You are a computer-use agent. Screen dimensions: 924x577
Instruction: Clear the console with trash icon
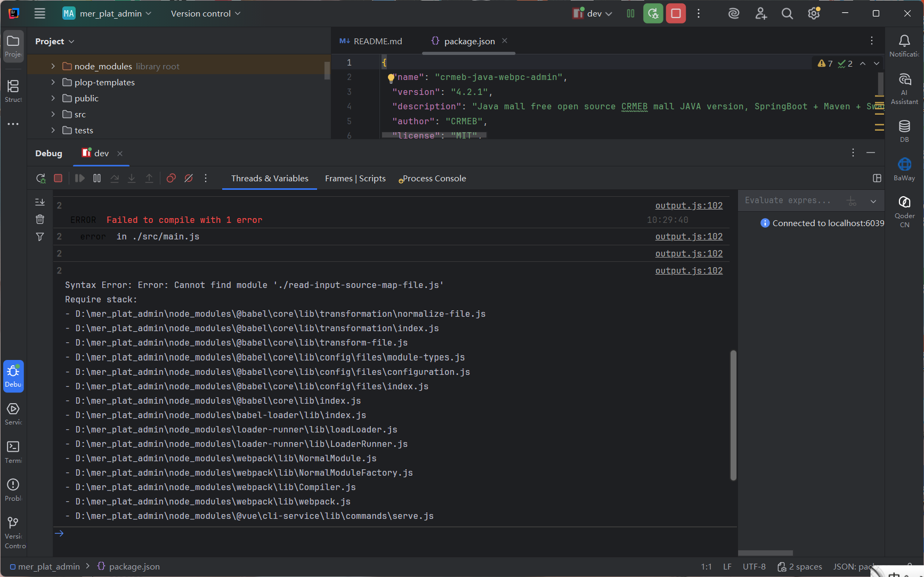click(40, 219)
